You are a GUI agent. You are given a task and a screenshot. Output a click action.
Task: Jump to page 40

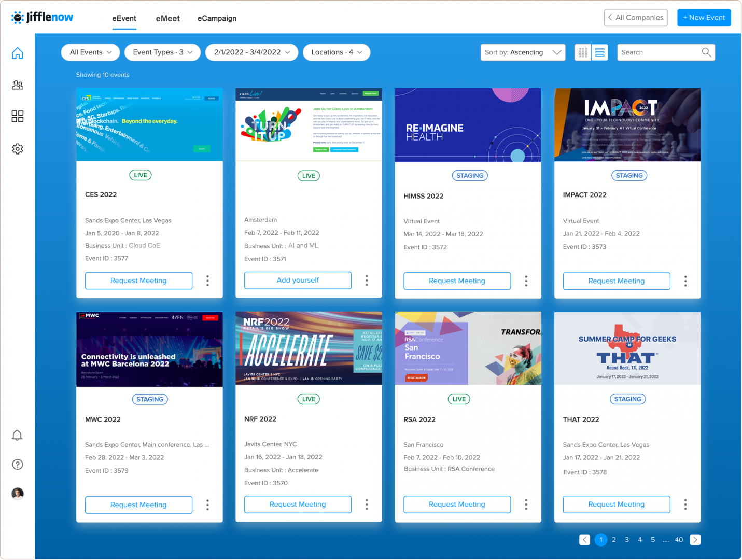coord(679,540)
